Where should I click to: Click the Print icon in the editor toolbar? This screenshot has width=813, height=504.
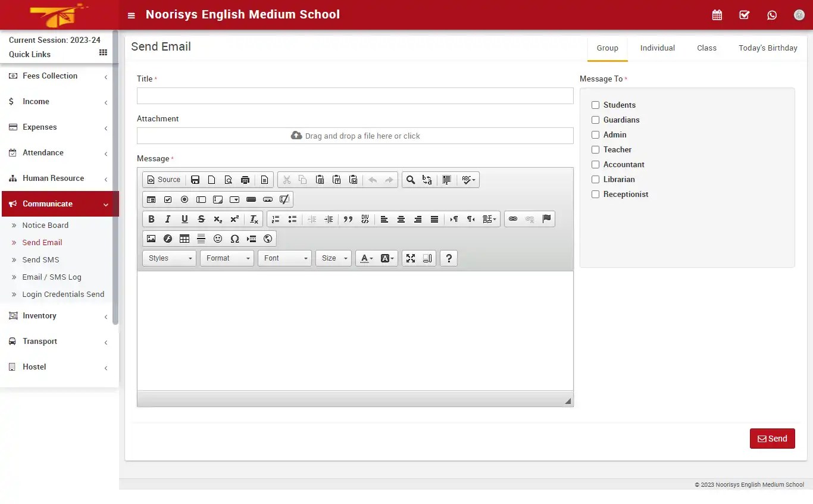pyautogui.click(x=245, y=179)
